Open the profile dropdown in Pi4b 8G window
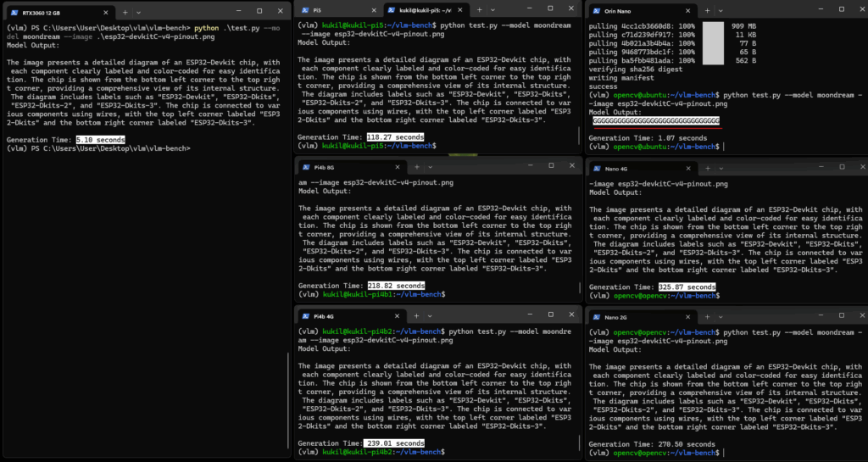868x462 pixels. click(x=429, y=168)
